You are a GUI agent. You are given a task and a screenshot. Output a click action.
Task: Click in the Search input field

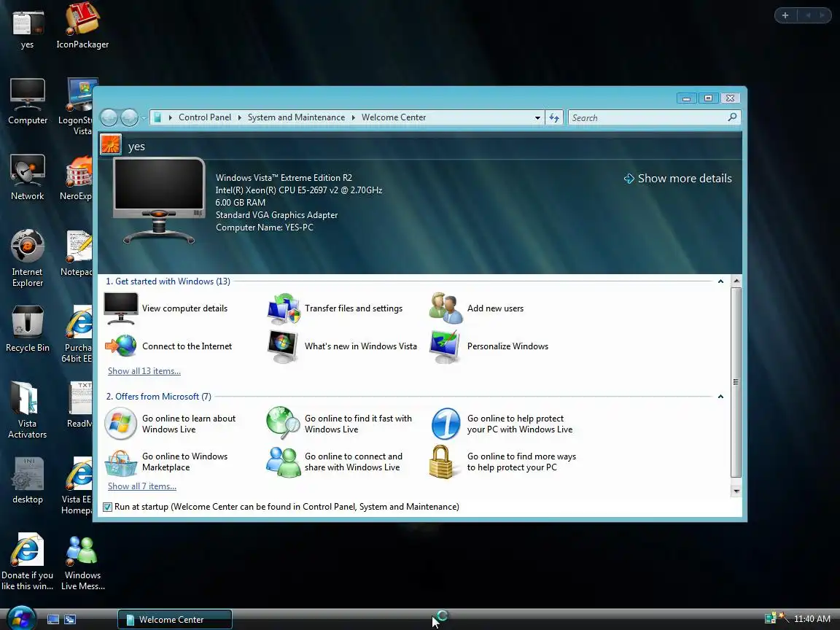coord(647,118)
